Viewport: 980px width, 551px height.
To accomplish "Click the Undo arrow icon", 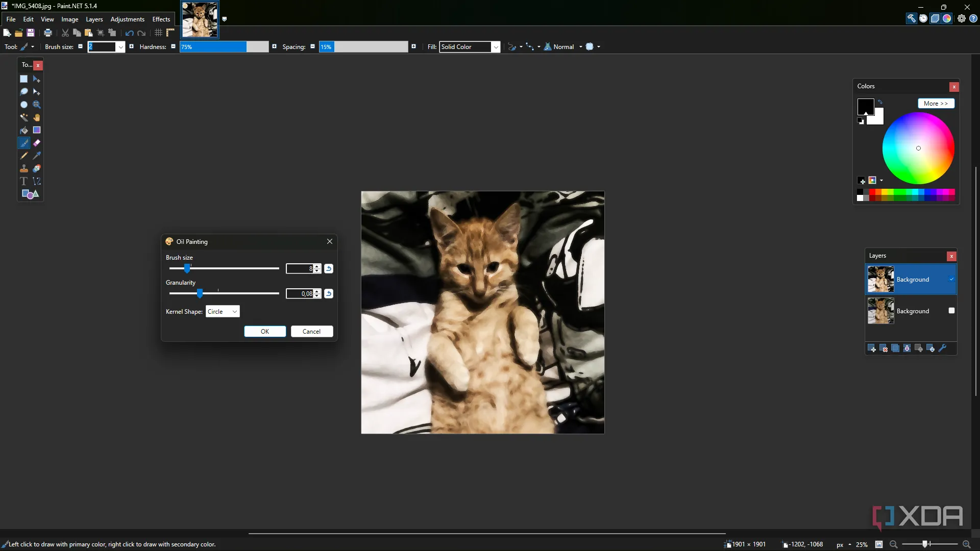I will click(x=129, y=33).
